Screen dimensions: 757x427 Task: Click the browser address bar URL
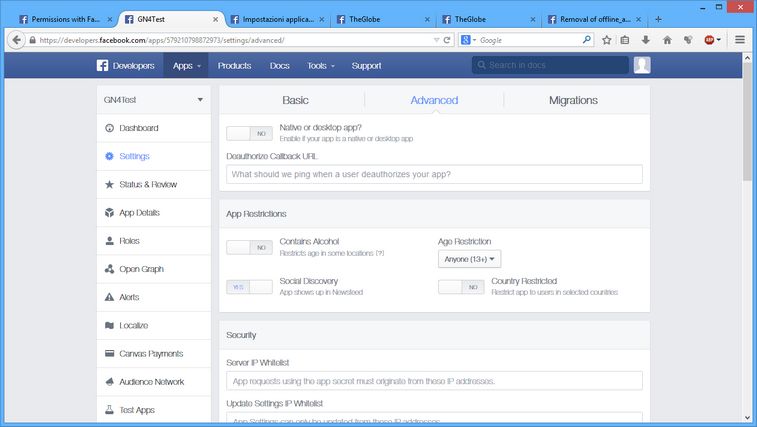click(x=162, y=40)
